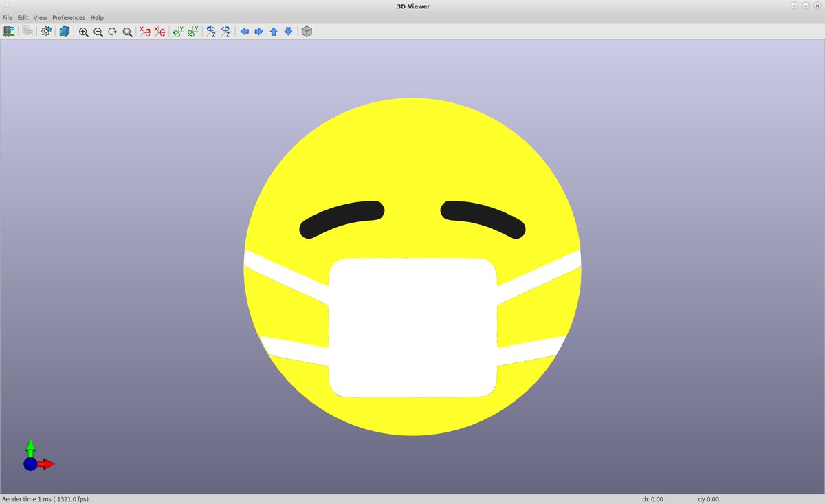Click the zoom to fit icon
Screen dimensions: 825x504
pos(127,32)
